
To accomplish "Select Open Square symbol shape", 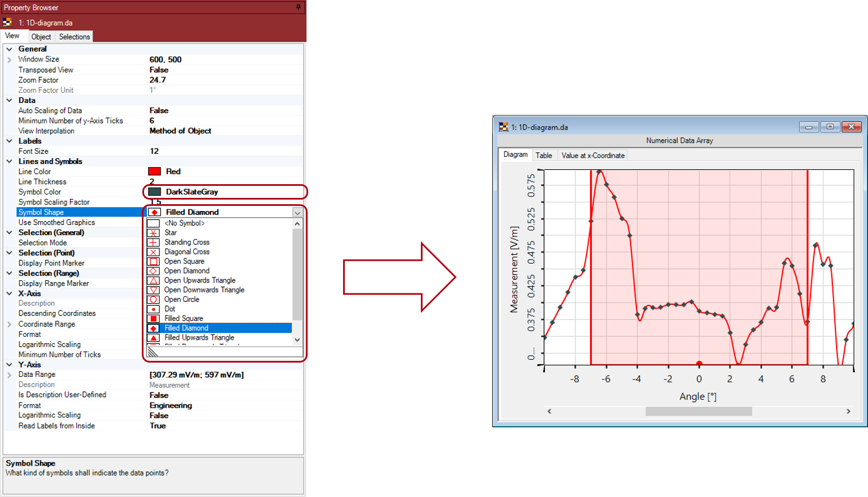I will coord(220,261).
